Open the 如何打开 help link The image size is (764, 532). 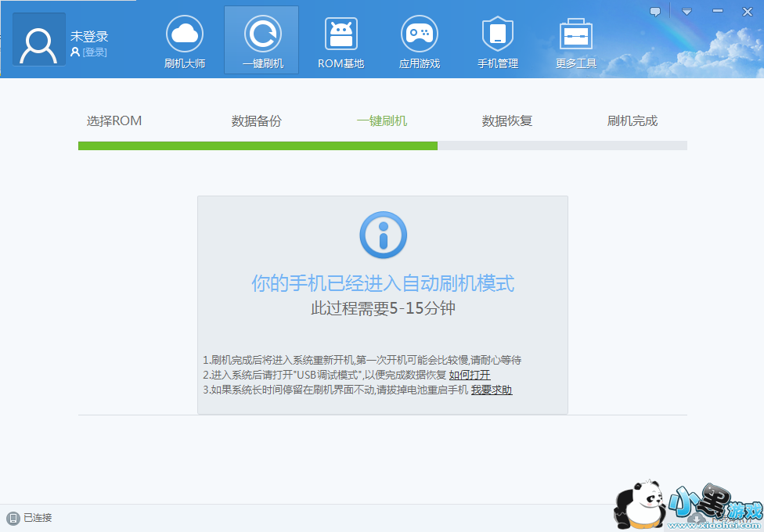coord(470,376)
